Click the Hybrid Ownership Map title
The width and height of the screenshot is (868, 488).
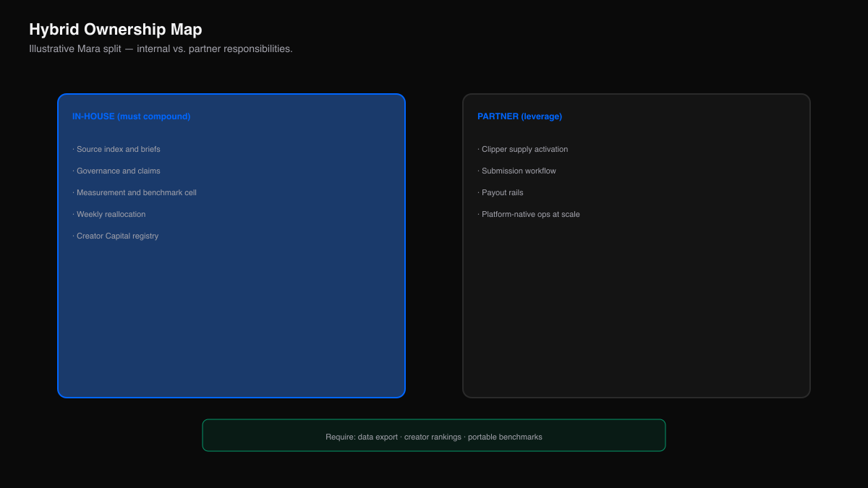click(x=116, y=30)
